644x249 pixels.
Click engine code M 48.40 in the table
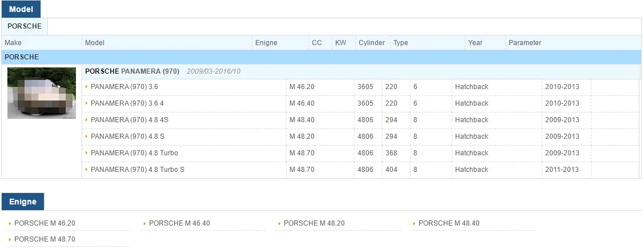pyautogui.click(x=302, y=120)
